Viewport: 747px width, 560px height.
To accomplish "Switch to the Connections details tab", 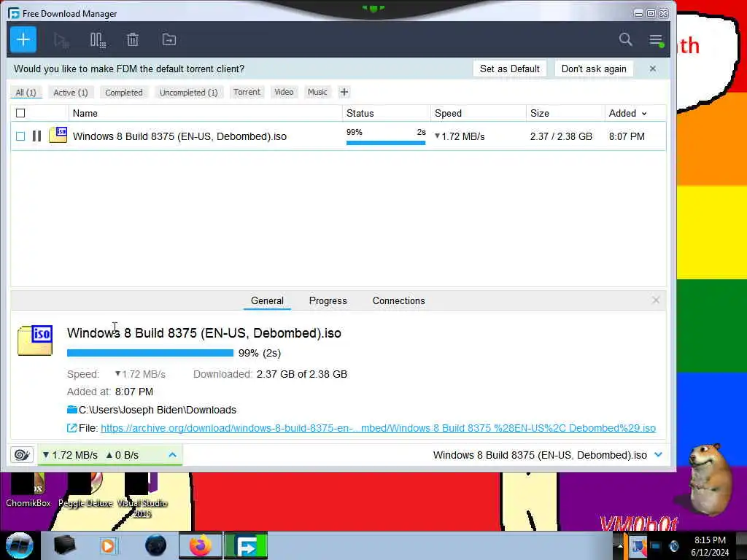I will (x=399, y=300).
